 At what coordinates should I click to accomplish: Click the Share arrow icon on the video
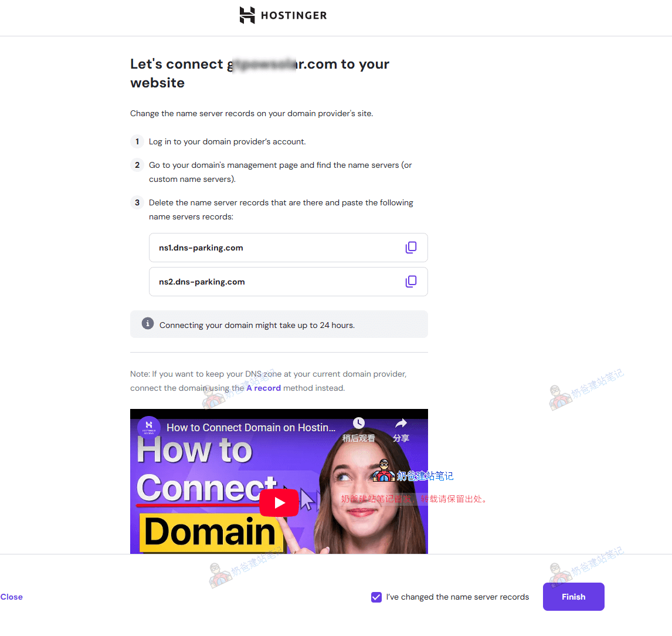point(401,423)
